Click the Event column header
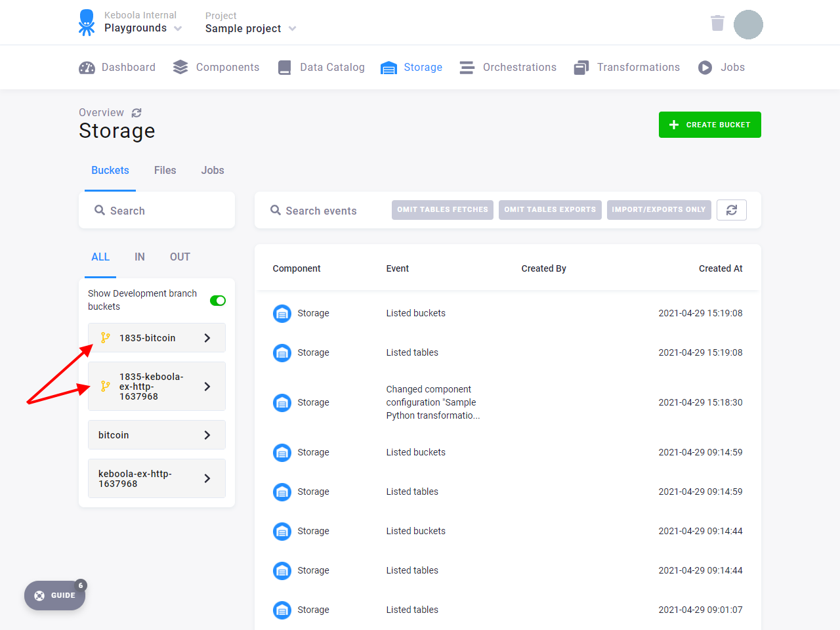The width and height of the screenshot is (840, 630). 398,268
